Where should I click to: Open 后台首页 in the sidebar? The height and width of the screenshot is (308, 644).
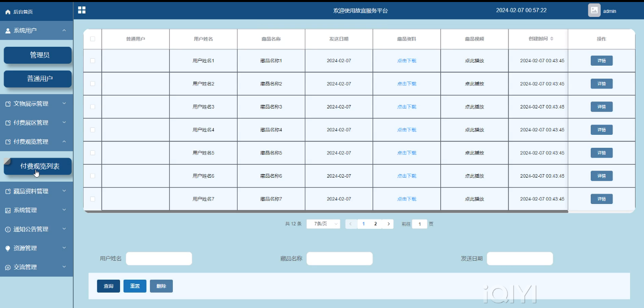coord(36,11)
